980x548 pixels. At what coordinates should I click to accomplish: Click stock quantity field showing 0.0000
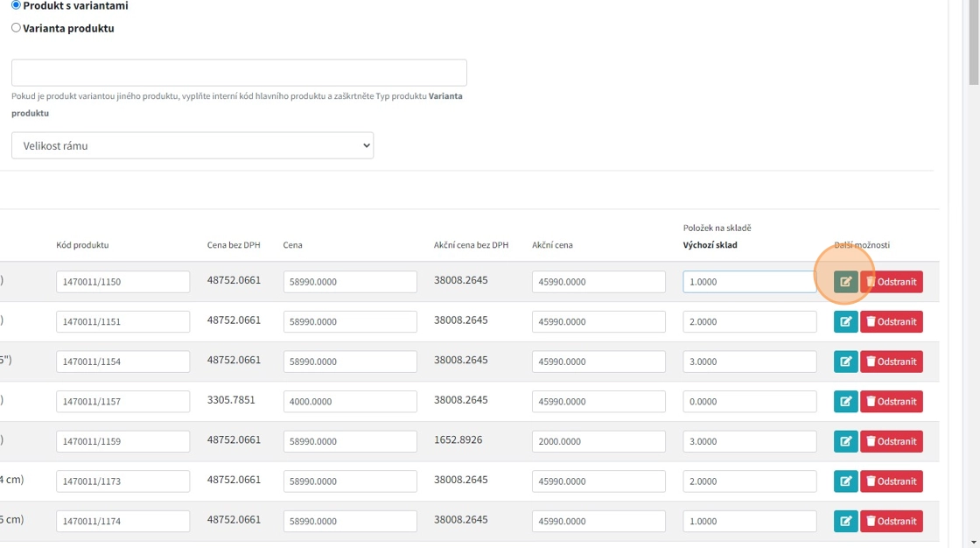pos(749,402)
